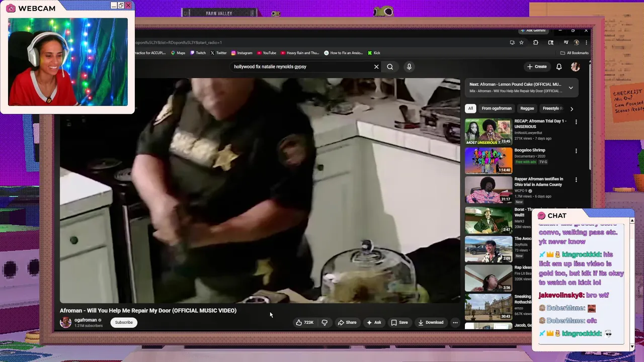Open the Sneaking into Rothschild video thumbnail
644x362 pixels.
pyautogui.click(x=488, y=307)
